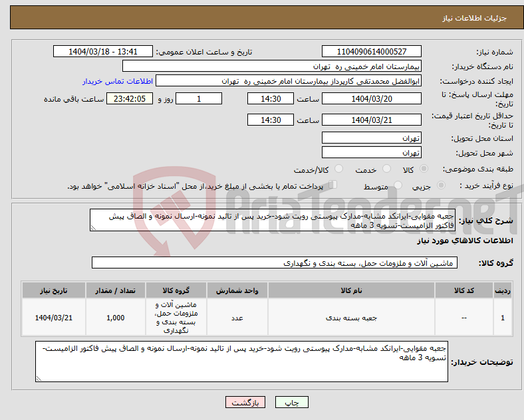524x420 pixels.
Task: Select the کالا/خدمت radio button
Action: 338,169
